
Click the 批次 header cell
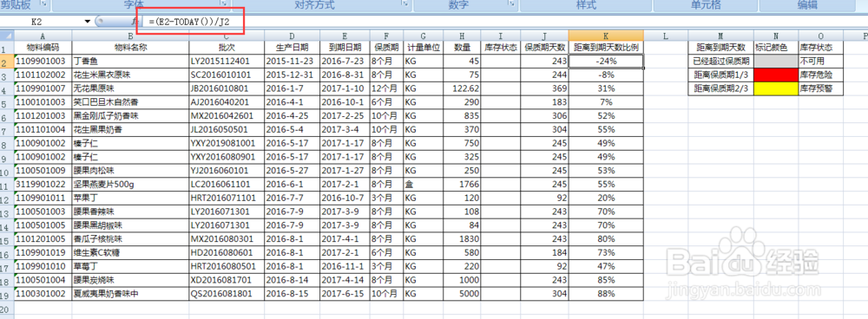227,47
